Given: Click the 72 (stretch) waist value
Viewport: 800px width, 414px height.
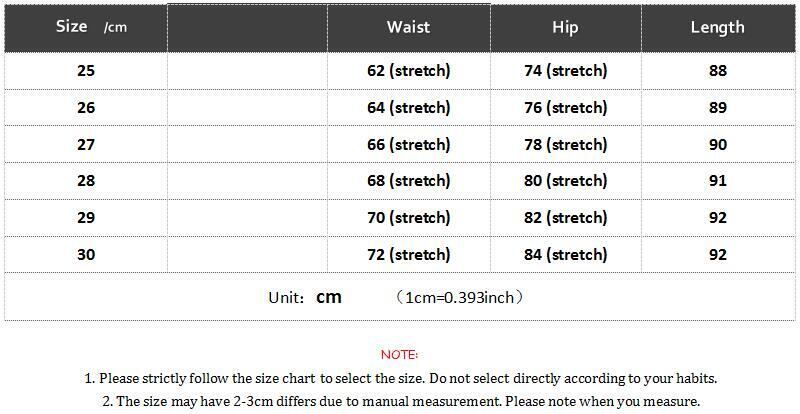Looking at the screenshot, I should [408, 255].
